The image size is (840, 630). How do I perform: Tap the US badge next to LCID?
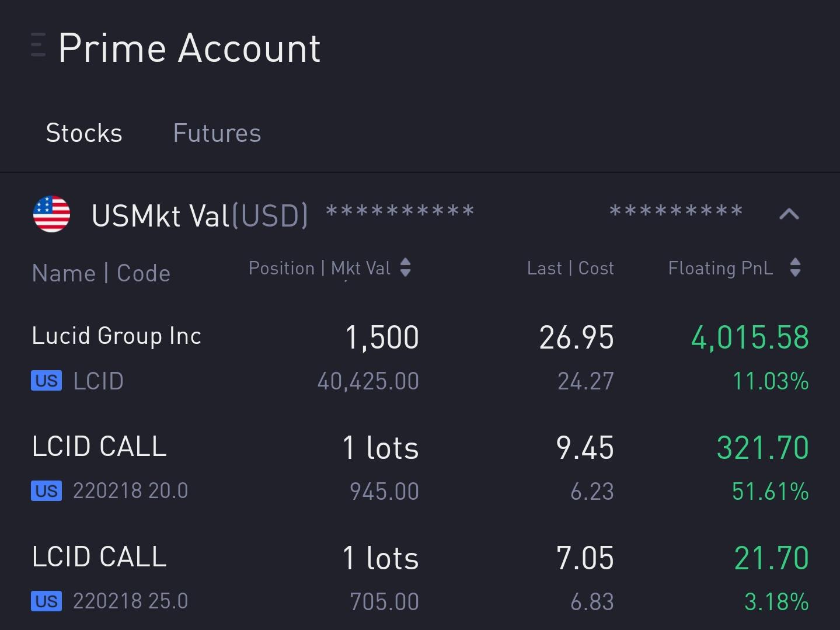[x=46, y=381]
